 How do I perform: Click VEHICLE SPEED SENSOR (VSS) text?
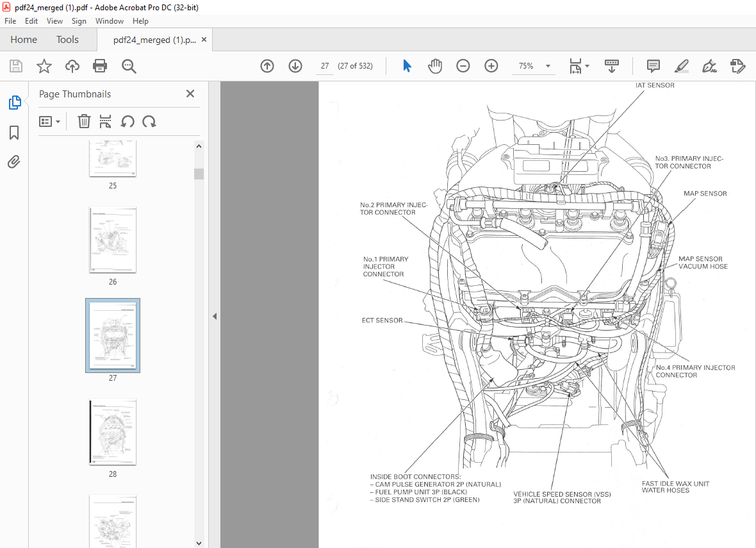562,494
